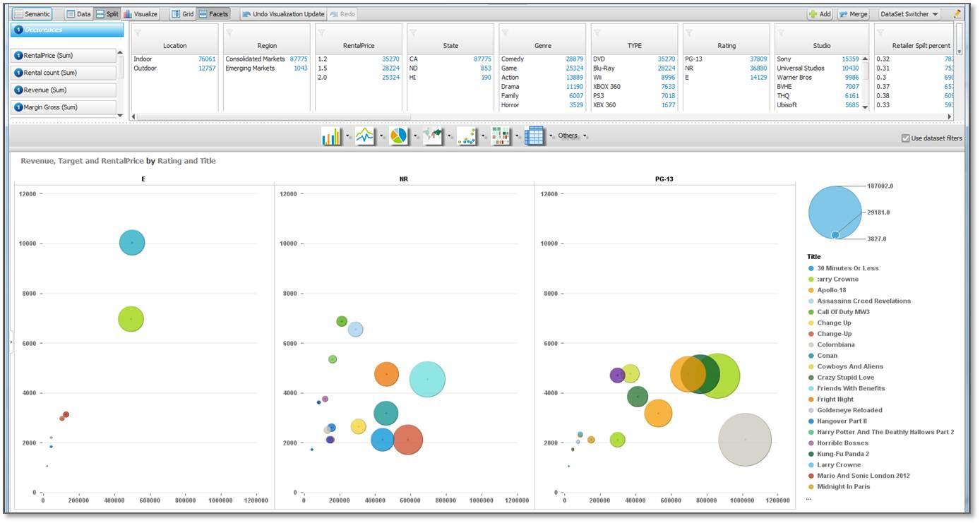
Task: Switch to the Grid view
Action: (182, 14)
